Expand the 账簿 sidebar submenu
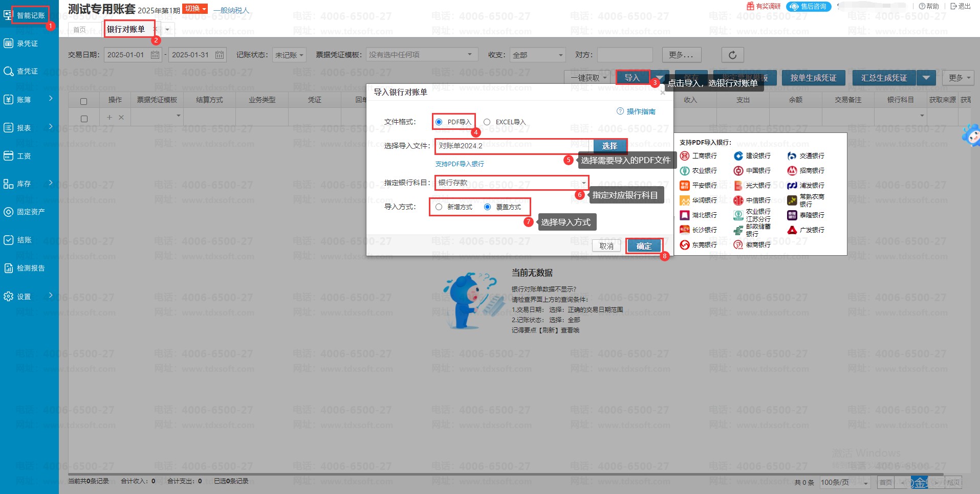980x494 pixels. pyautogui.click(x=50, y=98)
